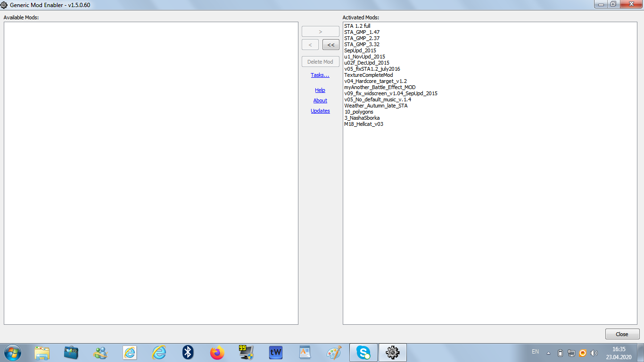Click the Close button at bottom right
The image size is (644, 362).
point(622,334)
